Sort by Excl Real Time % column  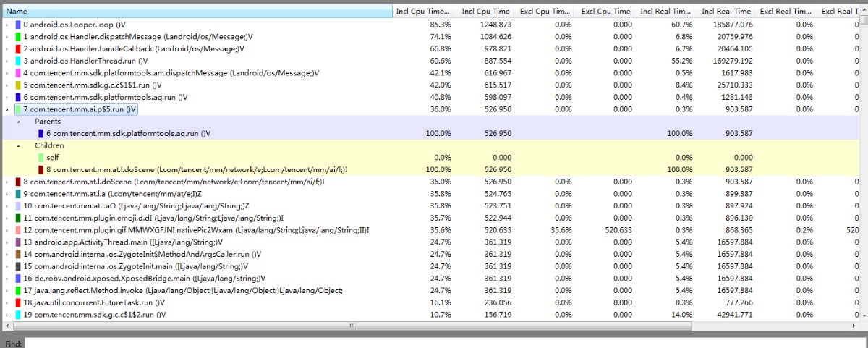[x=784, y=12]
